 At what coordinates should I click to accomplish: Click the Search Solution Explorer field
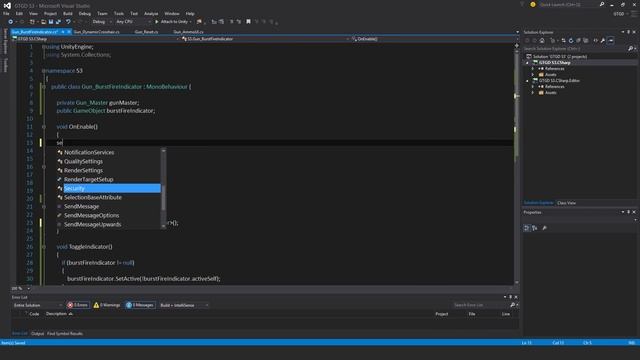pos(576,49)
